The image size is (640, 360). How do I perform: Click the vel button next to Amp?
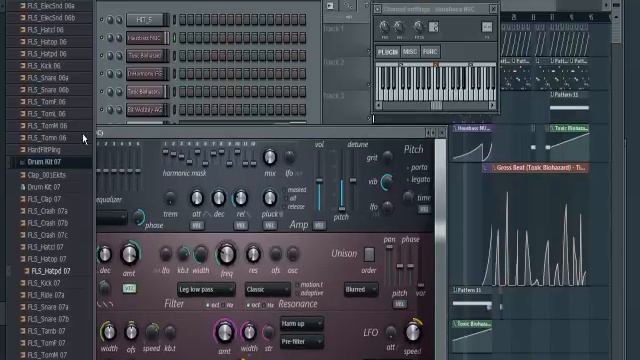(x=319, y=225)
